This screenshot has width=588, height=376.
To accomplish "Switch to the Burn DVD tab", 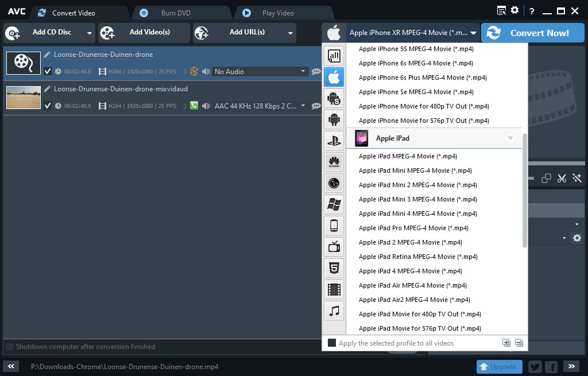I will click(x=176, y=13).
